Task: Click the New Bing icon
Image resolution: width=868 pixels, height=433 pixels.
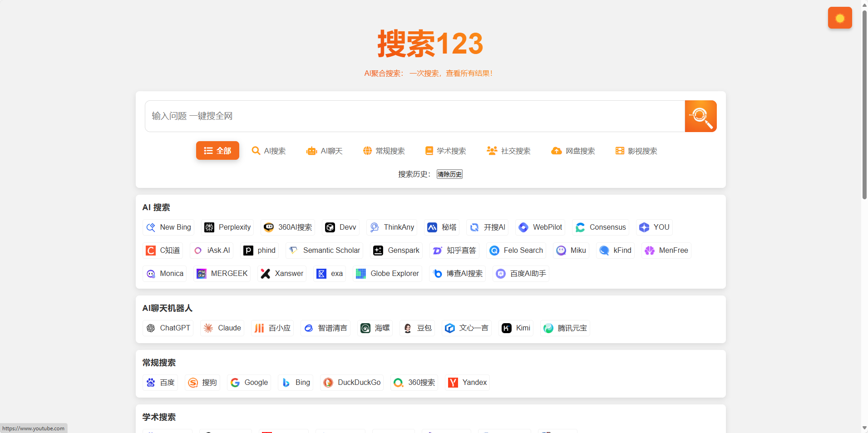Action: (x=151, y=227)
